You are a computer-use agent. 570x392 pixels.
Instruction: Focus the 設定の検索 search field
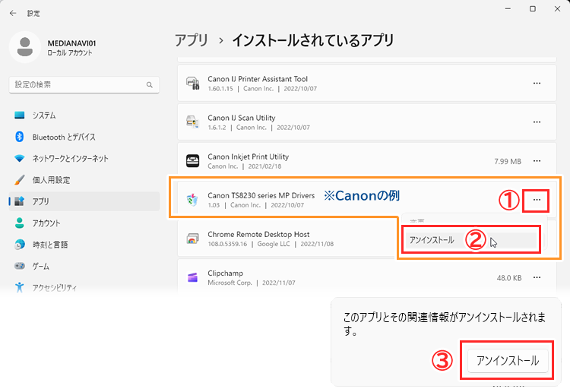(84, 84)
